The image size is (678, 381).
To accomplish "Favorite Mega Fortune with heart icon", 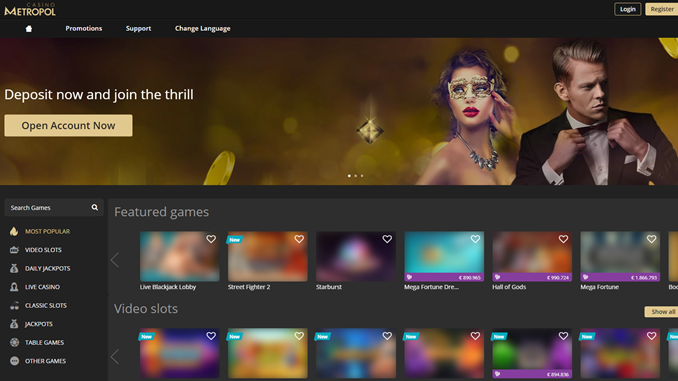I will coord(652,239).
